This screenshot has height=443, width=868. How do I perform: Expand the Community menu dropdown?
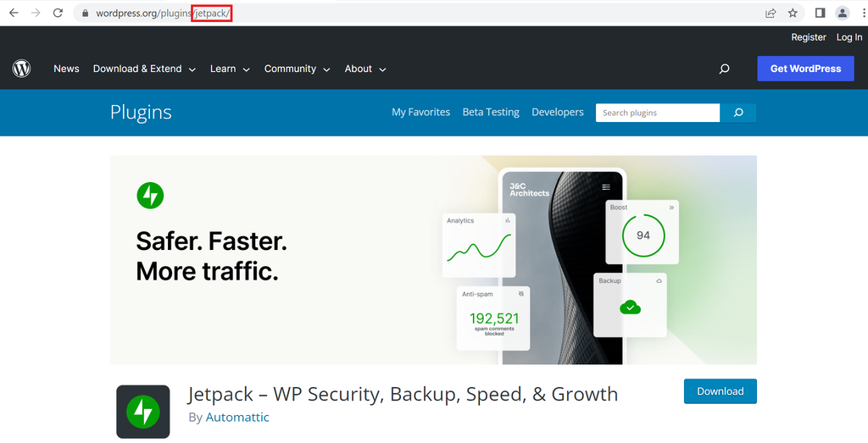(297, 69)
